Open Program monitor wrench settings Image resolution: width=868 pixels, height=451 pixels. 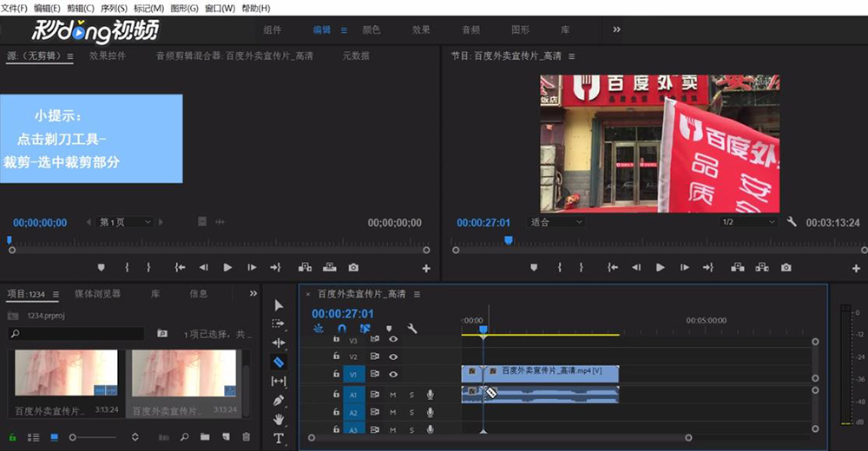click(792, 222)
